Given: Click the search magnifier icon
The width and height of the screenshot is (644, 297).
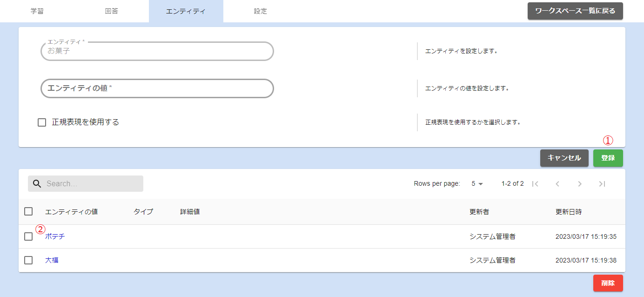Looking at the screenshot, I should coord(37,184).
